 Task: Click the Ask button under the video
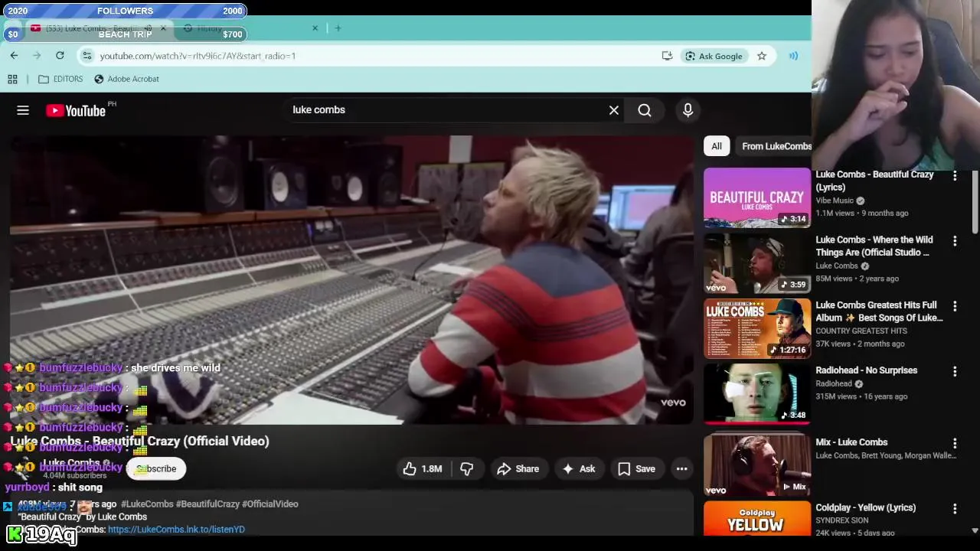(x=579, y=468)
